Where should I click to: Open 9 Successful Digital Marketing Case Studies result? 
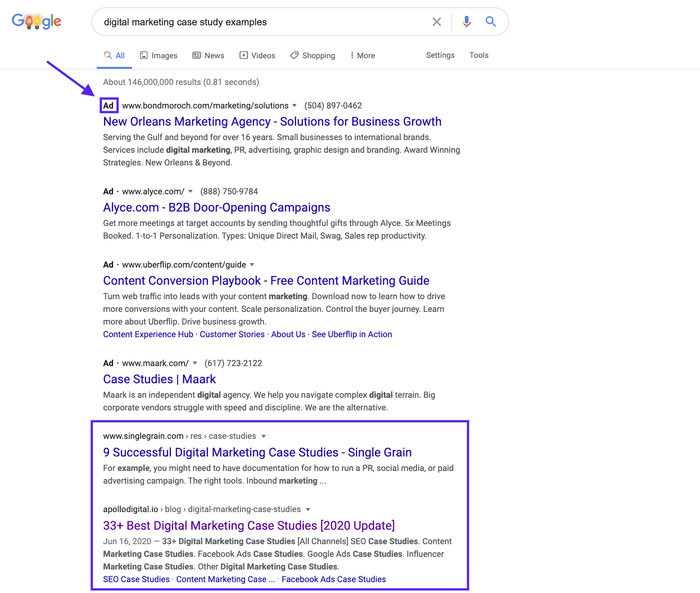(x=257, y=452)
